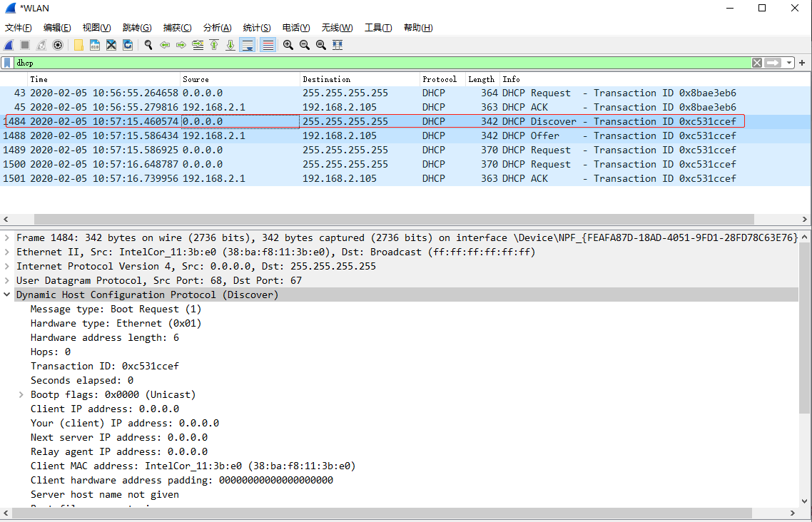This screenshot has width=812, height=522.
Task: Expand the Bootp flags field
Action: 20,394
